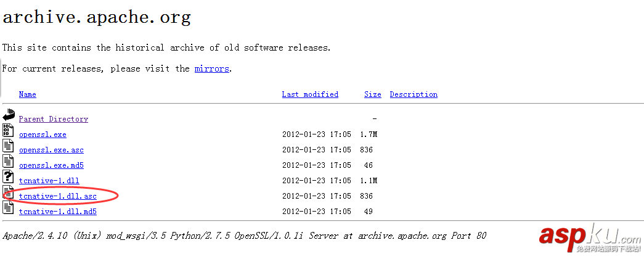
Task: Click the 1.7M size value for openssl.exe
Action: (369, 134)
